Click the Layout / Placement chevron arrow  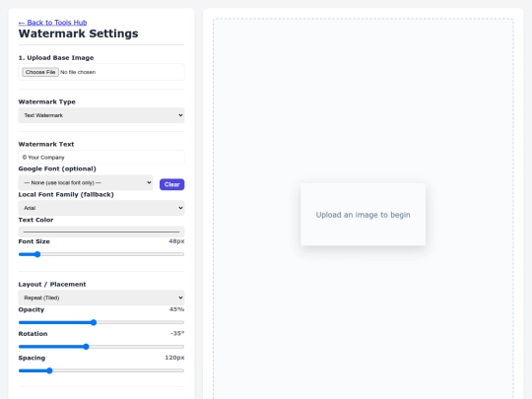[180, 298]
